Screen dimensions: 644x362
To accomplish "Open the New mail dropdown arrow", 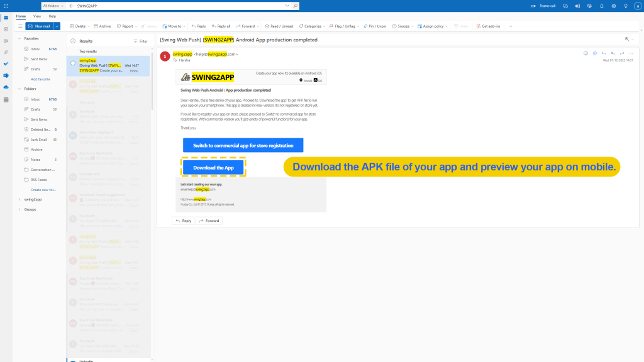I will pyautogui.click(x=57, y=26).
